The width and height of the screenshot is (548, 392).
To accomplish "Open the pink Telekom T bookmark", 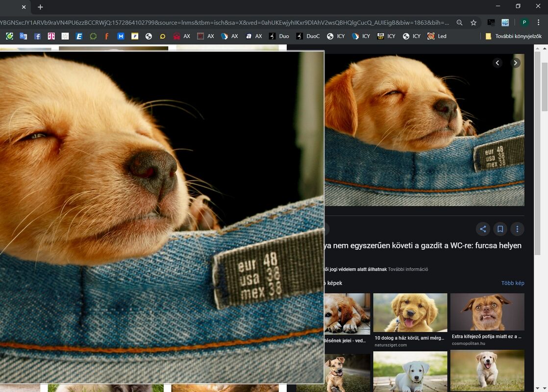I will (51, 36).
